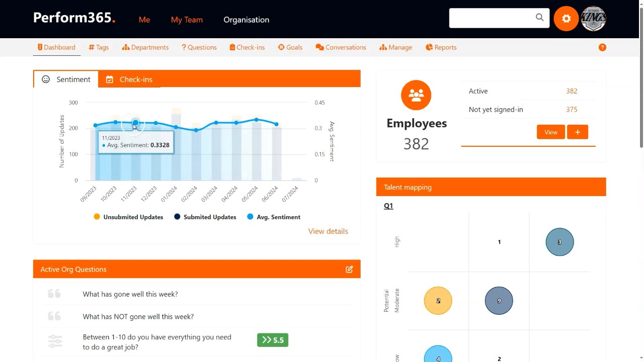Open the orange settings gear
This screenshot has height=362, width=644.
click(x=566, y=19)
